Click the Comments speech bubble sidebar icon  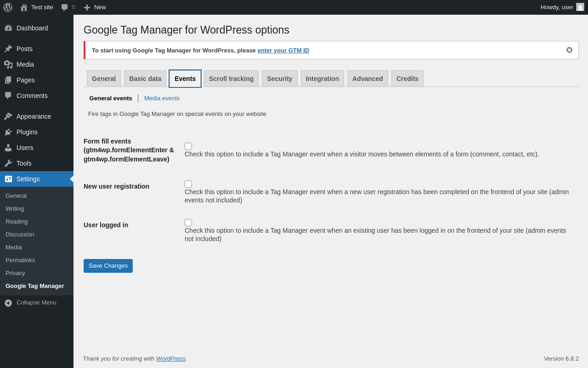(8, 96)
